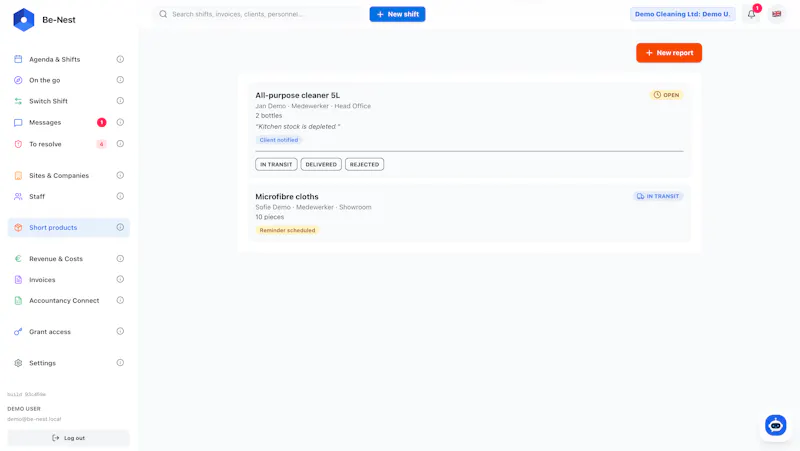Click the To resolve count badge
Viewport: 800px width, 451px height.
102,144
